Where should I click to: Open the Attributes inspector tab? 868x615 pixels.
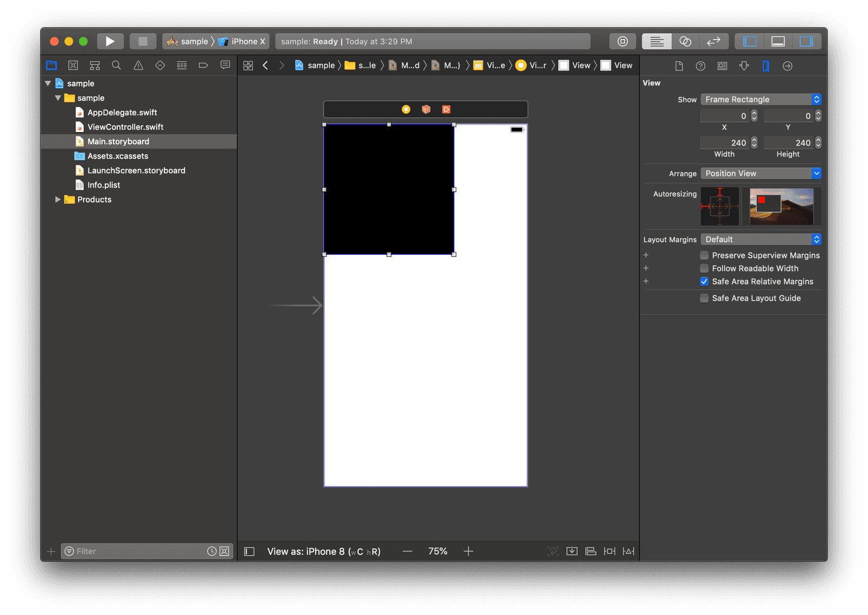(x=744, y=66)
